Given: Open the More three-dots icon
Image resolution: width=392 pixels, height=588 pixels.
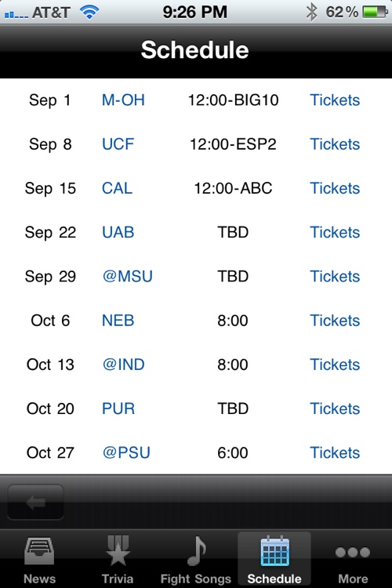Looking at the screenshot, I should click(x=353, y=552).
